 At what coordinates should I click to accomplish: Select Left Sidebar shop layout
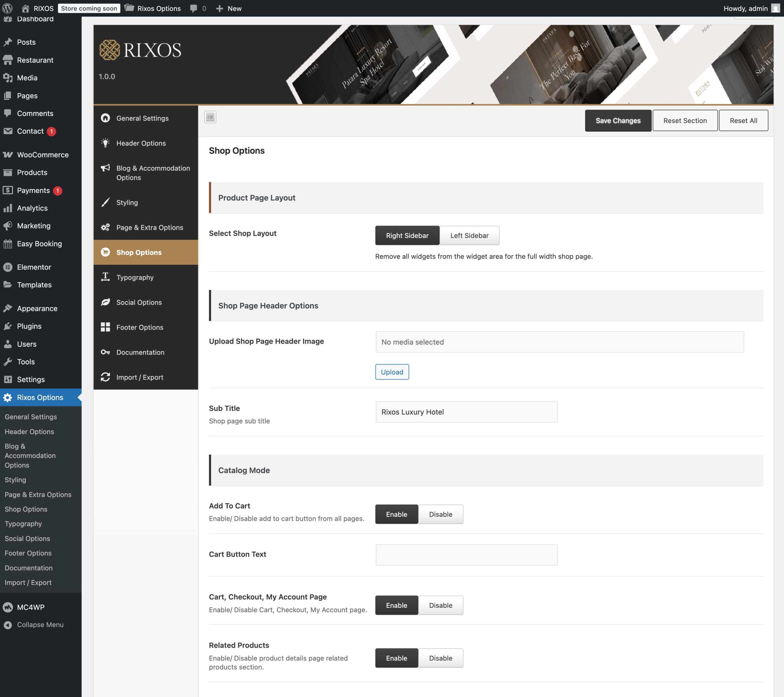click(x=469, y=235)
